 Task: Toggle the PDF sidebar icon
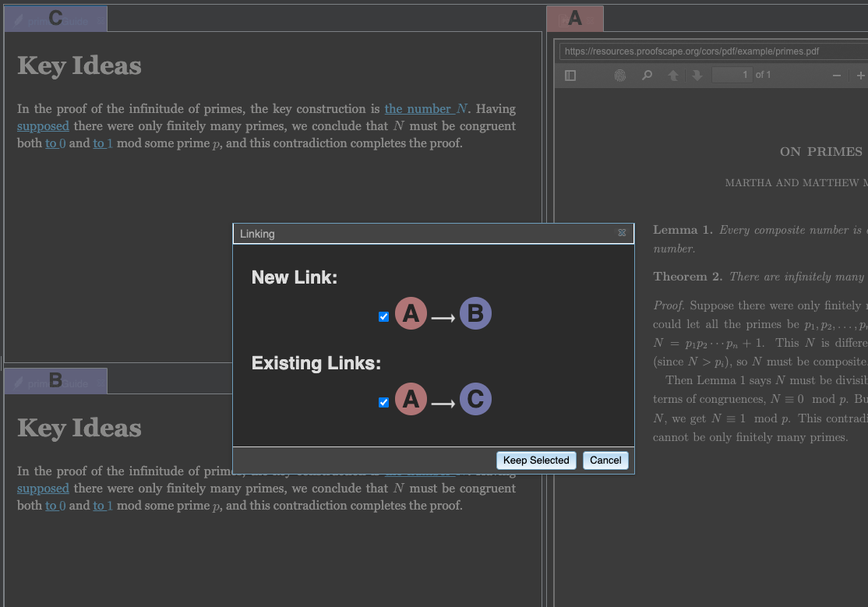click(x=570, y=76)
